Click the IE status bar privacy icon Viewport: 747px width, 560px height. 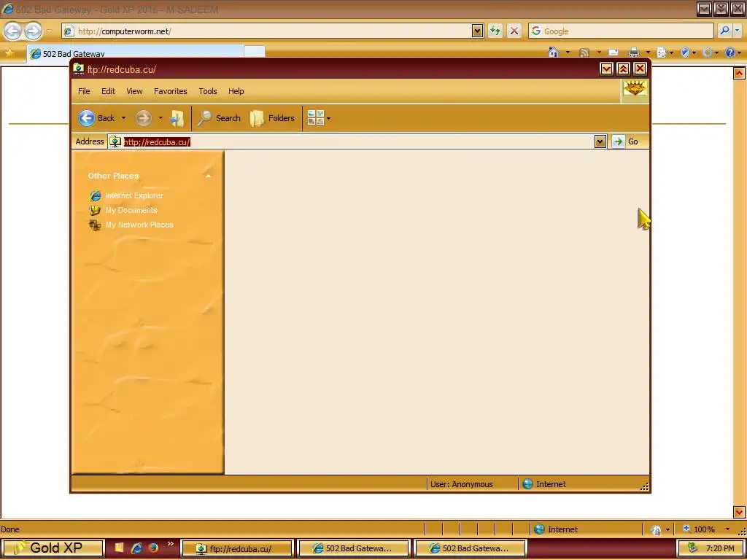(656, 529)
